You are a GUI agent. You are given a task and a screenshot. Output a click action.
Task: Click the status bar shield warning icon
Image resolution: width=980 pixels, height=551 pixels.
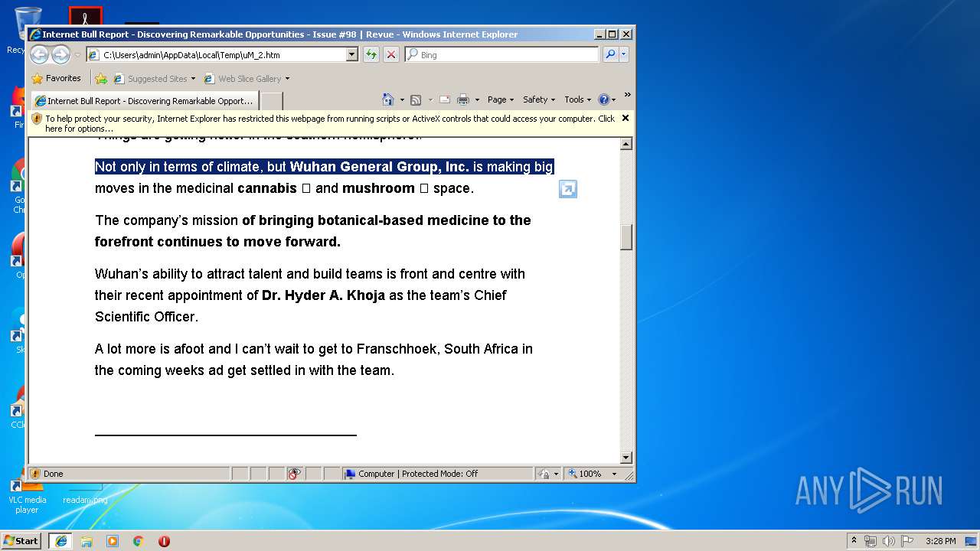pos(35,474)
